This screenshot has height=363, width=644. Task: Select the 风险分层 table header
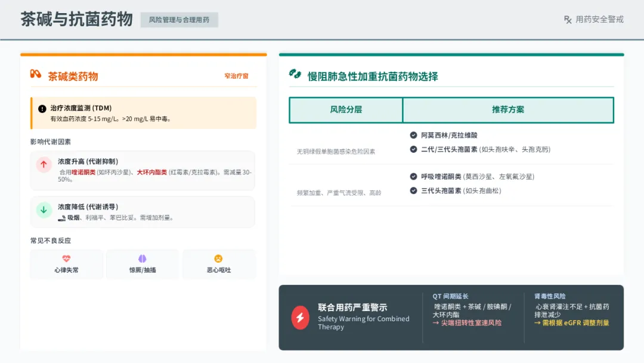click(346, 110)
